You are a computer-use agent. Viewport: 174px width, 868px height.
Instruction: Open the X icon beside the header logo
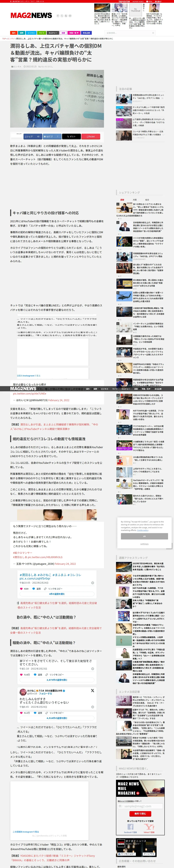pyautogui.click(x=62, y=16)
